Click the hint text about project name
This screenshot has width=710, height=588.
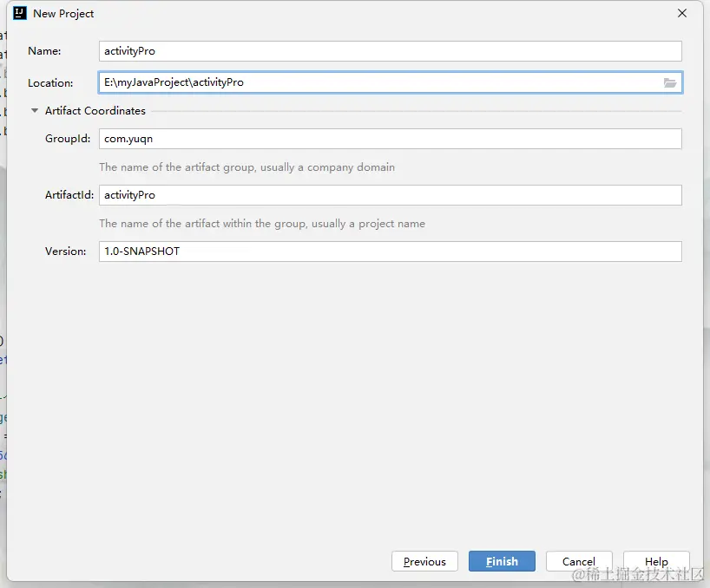click(262, 224)
